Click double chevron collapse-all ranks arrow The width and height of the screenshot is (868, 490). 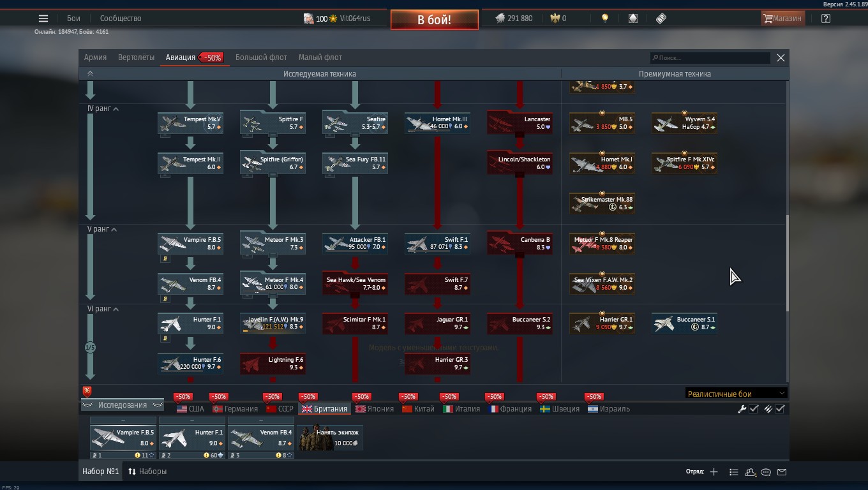pos(90,74)
